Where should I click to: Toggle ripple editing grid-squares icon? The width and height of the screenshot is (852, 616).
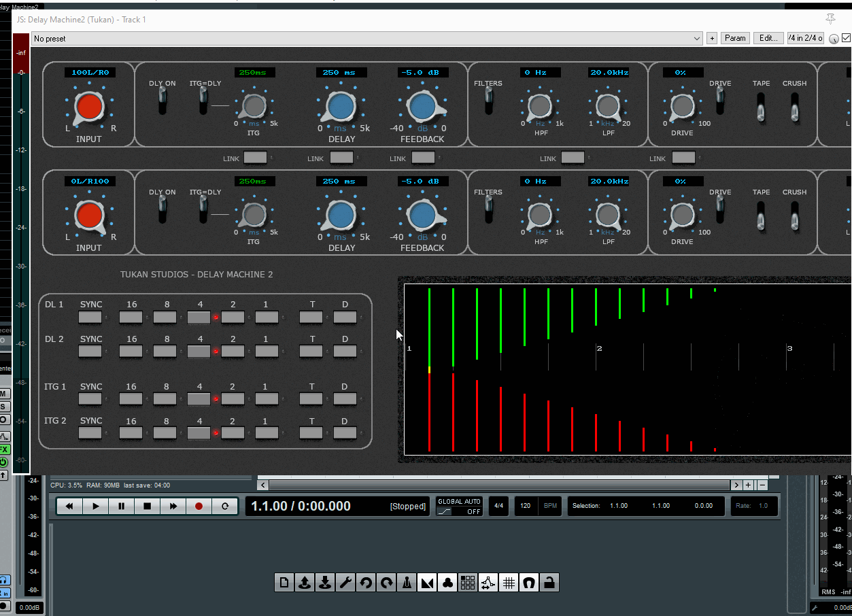[x=468, y=582]
